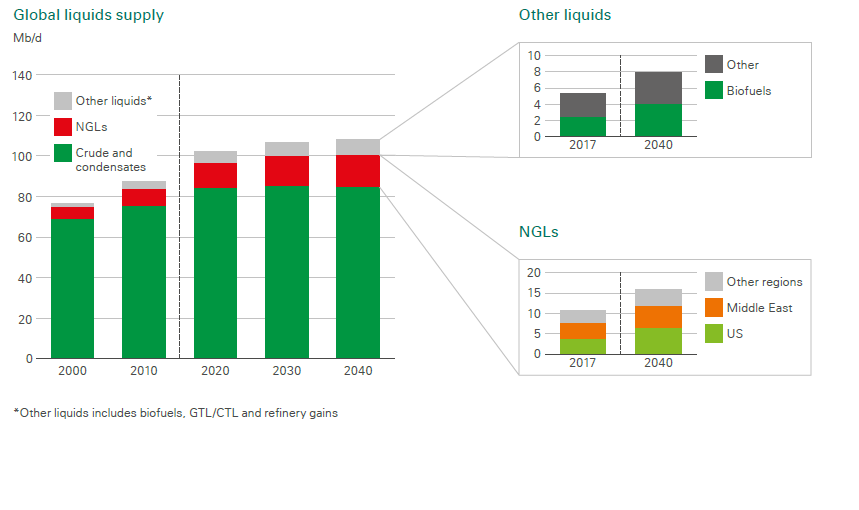Screen dimensions: 859x510
Task: Select the 2040 Biofuels segment in Other liquids chart
Action: pos(658,120)
